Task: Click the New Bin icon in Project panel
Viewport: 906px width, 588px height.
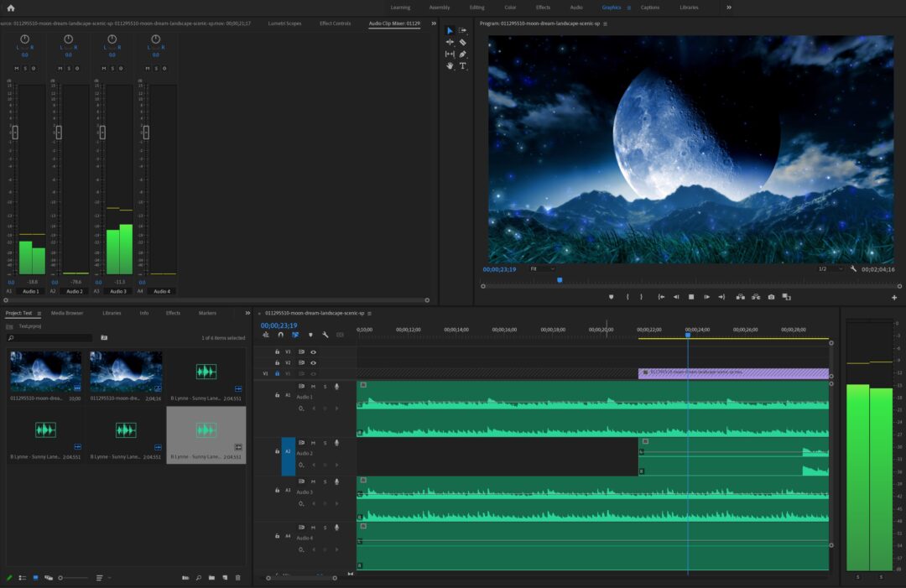Action: pyautogui.click(x=211, y=578)
